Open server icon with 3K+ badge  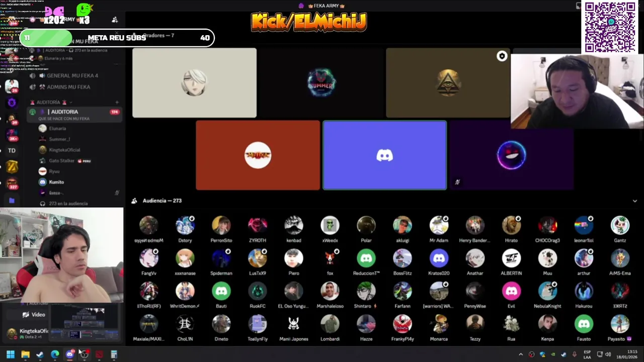[x=12, y=135]
